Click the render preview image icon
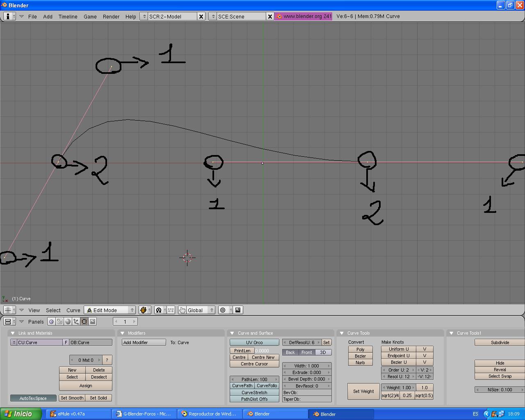The width and height of the screenshot is (525, 420). tap(238, 310)
